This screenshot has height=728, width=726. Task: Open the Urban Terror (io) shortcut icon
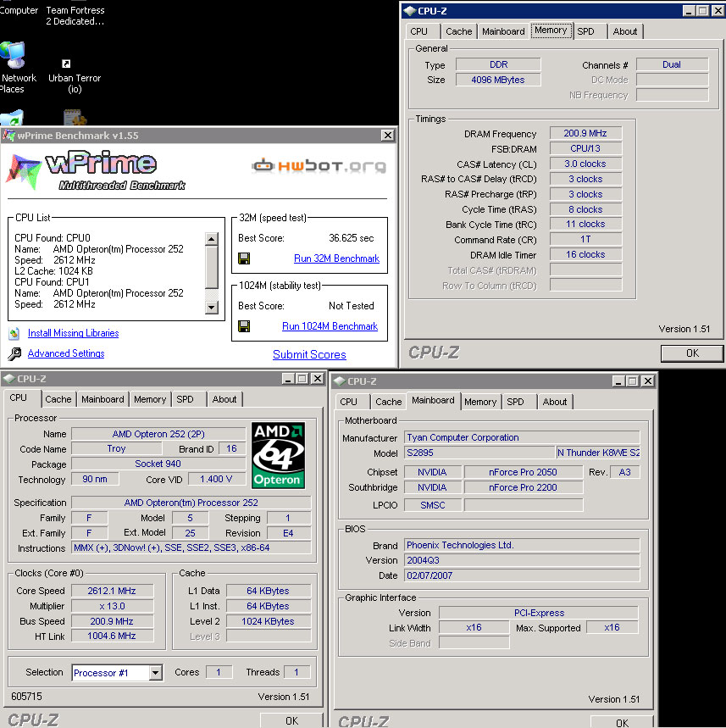coord(66,64)
